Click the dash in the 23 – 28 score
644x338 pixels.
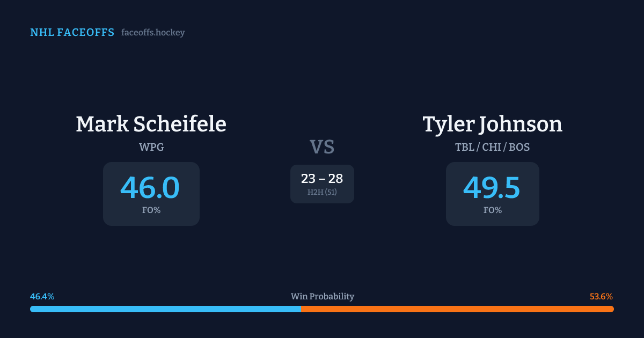tap(322, 179)
